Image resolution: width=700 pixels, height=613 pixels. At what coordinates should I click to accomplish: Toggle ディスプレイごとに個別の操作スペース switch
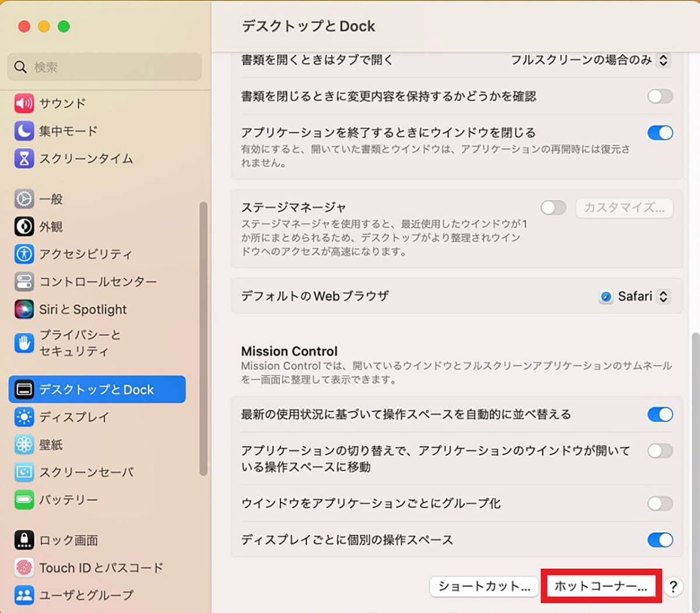coord(660,540)
